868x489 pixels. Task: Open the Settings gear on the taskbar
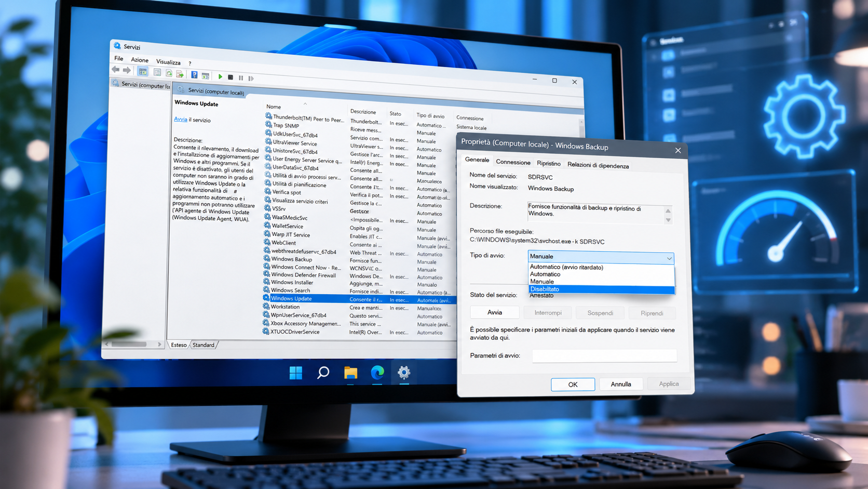(404, 372)
